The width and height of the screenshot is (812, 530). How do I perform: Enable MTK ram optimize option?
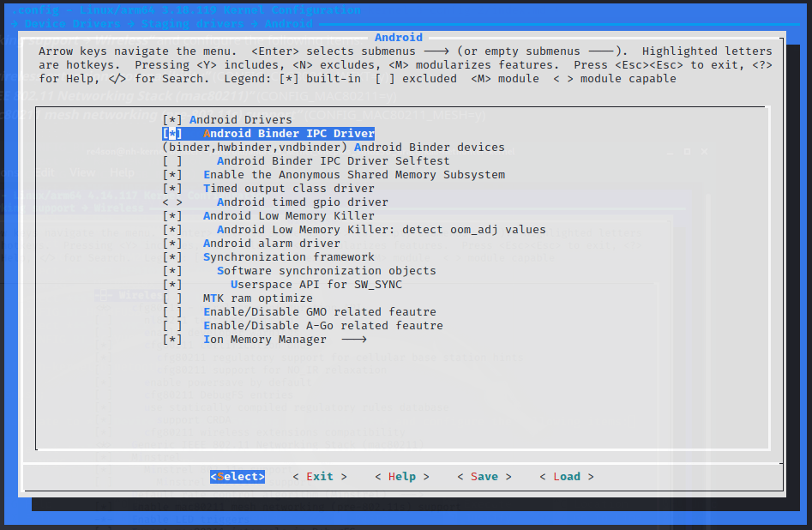172,298
